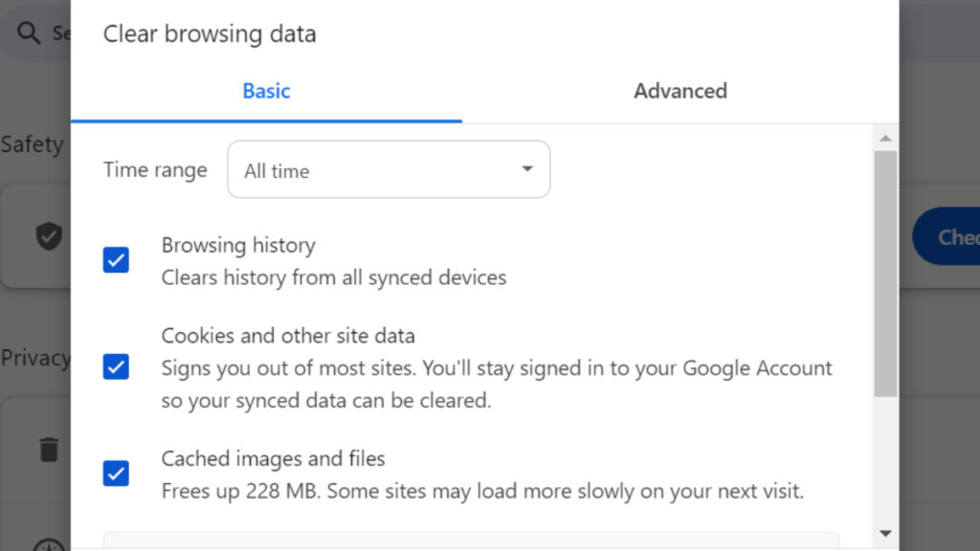
Task: Select the Basic tab
Action: pos(265,91)
